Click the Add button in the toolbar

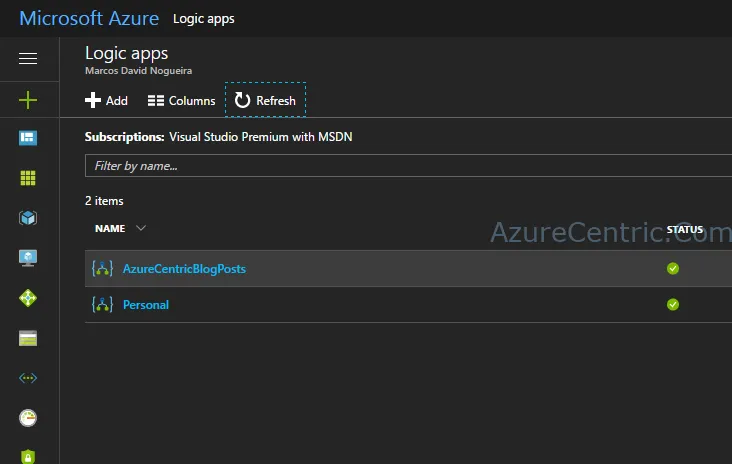point(106,100)
